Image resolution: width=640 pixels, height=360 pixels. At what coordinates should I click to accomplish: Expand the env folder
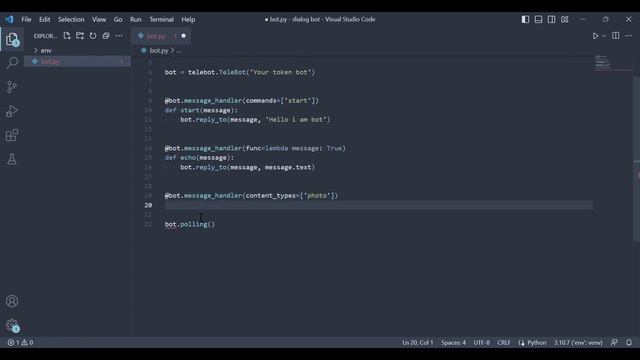pos(78,51)
